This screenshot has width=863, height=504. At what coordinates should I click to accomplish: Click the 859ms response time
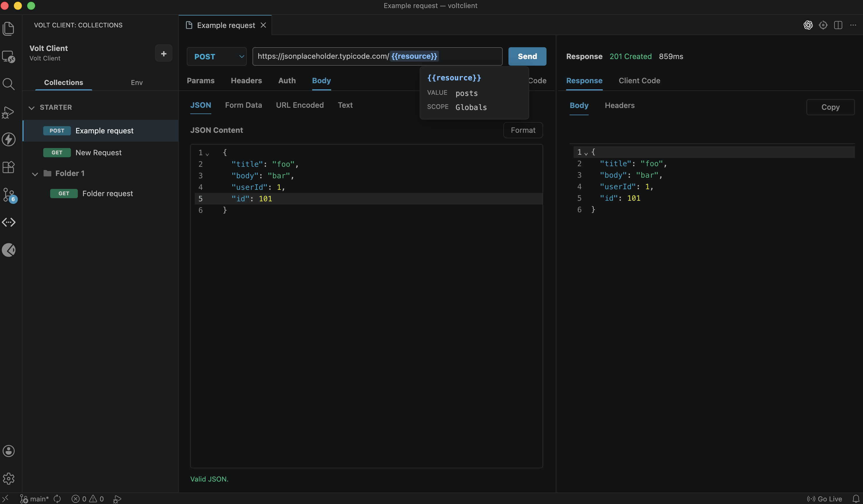point(670,56)
